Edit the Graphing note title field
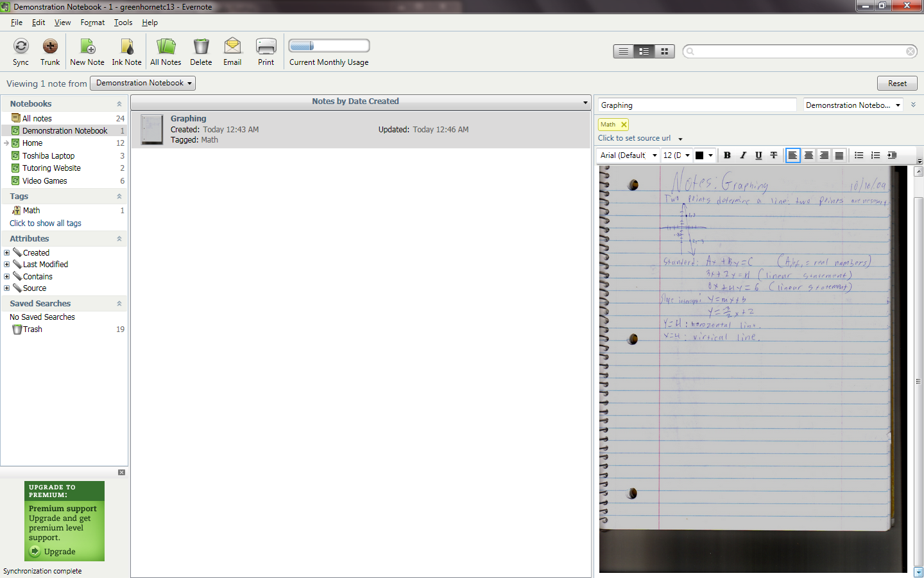Screen dimensions: 924x578 [x=697, y=105]
